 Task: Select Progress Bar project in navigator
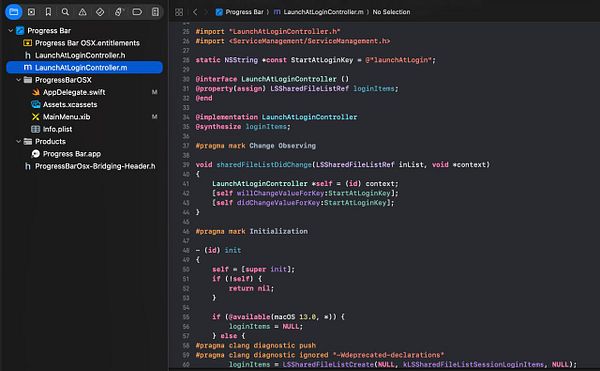(x=49, y=31)
